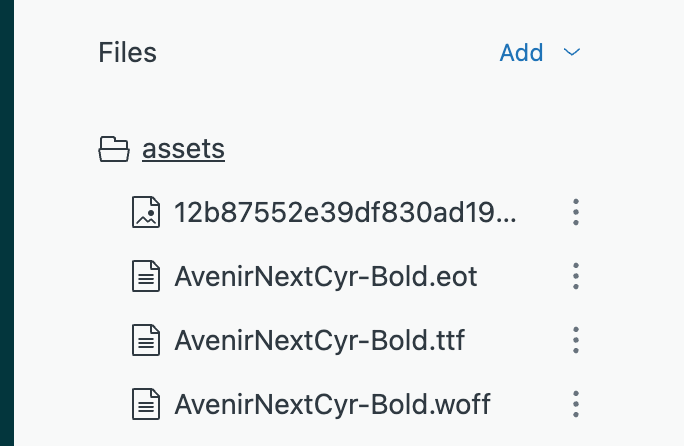Open the three-dot menu for AvenirNextCyr-Bold.woff
684x446 pixels.
576,404
